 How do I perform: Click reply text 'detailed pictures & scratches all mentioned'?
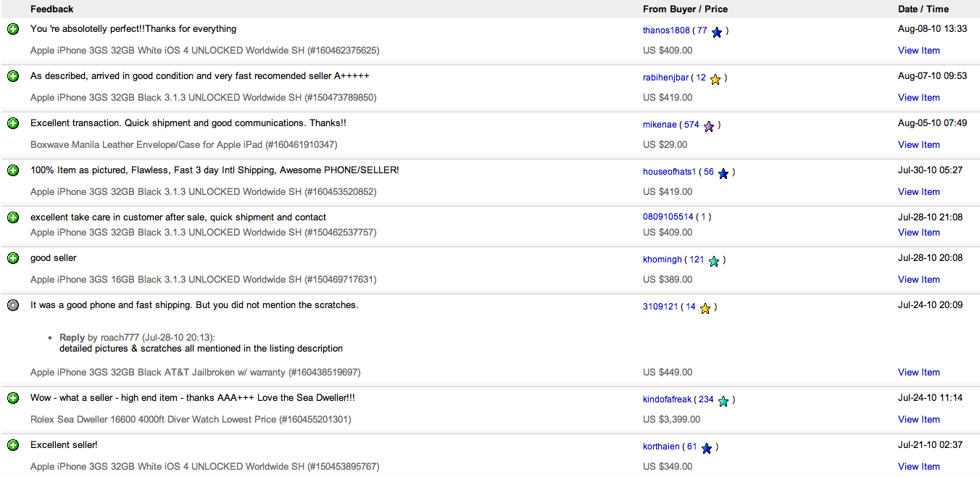tap(201, 349)
